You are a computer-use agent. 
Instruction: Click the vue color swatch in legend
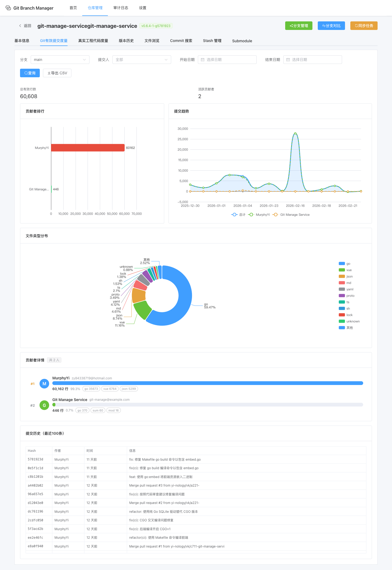click(342, 270)
